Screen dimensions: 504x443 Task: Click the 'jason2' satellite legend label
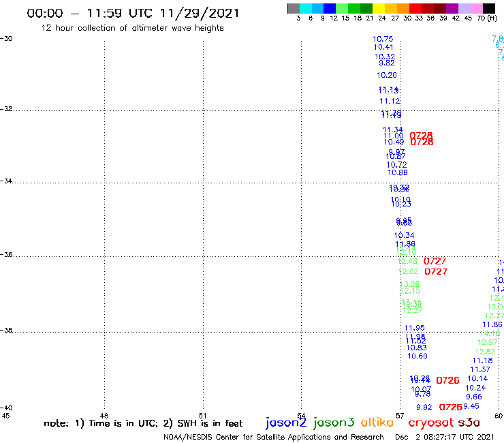tap(286, 423)
